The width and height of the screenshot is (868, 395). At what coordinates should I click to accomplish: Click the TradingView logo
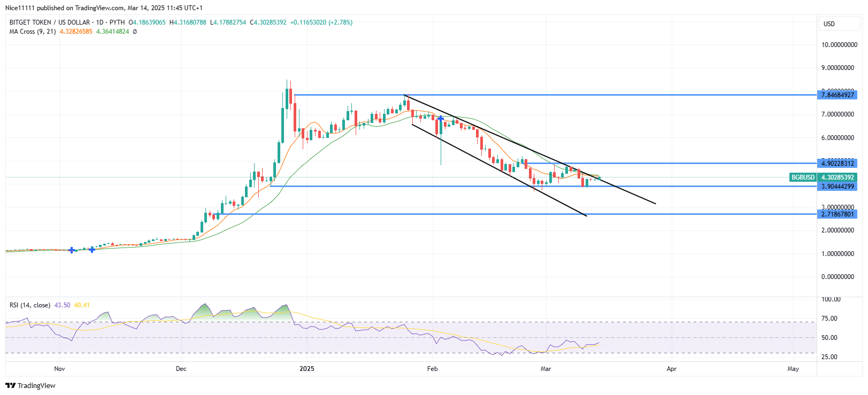click(x=30, y=385)
